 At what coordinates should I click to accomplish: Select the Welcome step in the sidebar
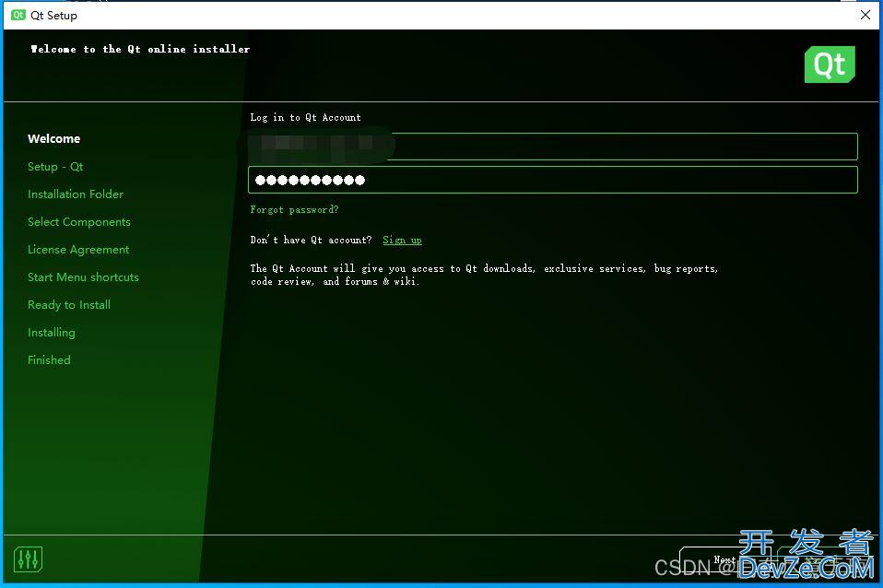(54, 138)
